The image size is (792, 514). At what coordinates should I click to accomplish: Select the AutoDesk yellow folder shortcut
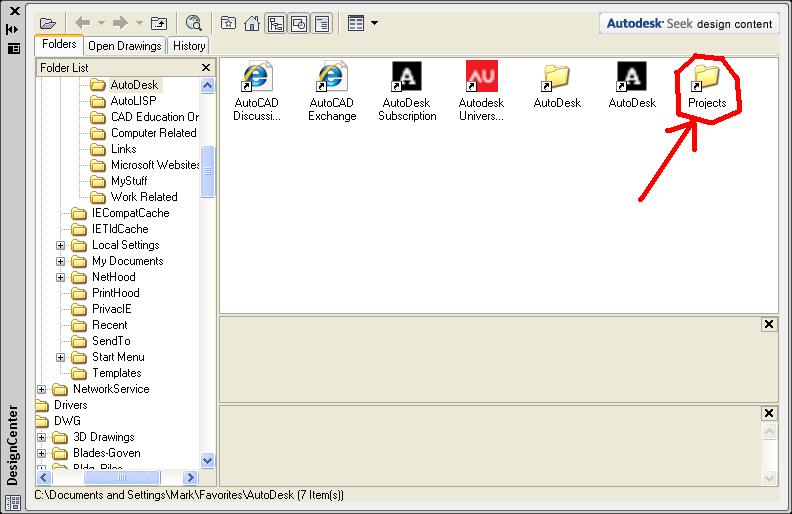(x=557, y=85)
